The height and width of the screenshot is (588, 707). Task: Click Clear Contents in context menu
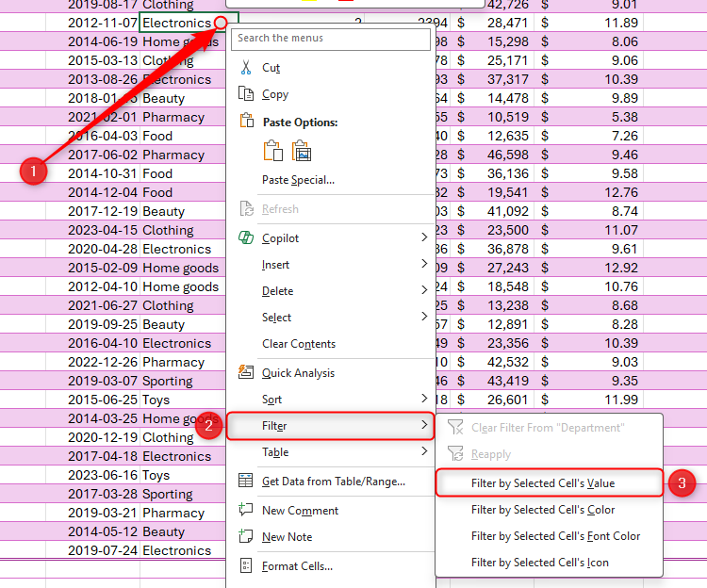click(x=298, y=344)
